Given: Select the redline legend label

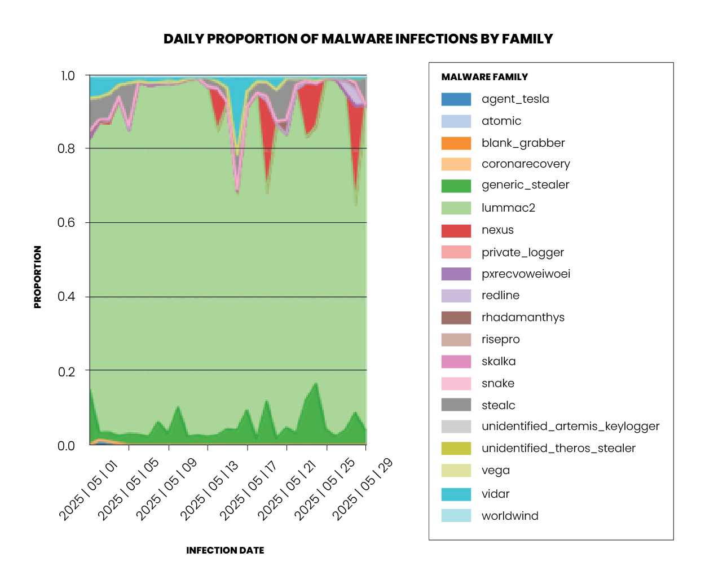Looking at the screenshot, I should pos(500,296).
